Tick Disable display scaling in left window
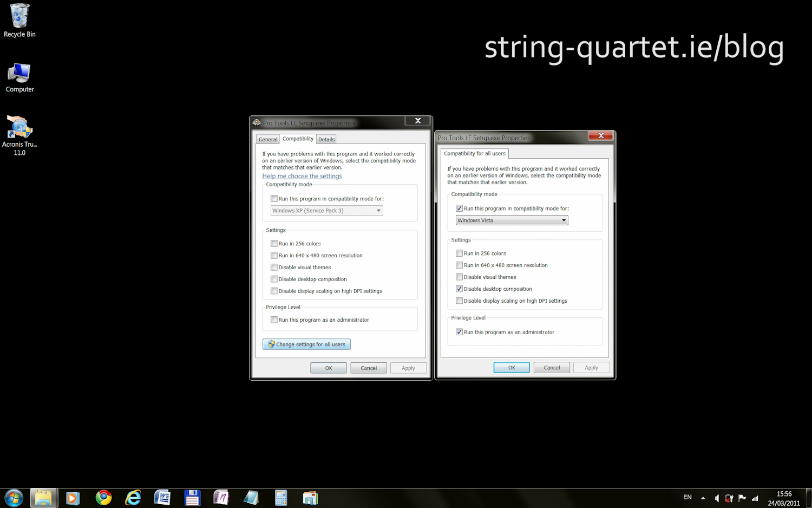This screenshot has width=812, height=508. tap(274, 291)
